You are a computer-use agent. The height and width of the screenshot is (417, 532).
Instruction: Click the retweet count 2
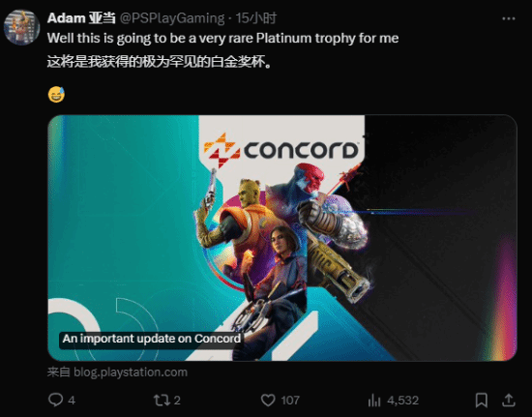pyautogui.click(x=177, y=401)
